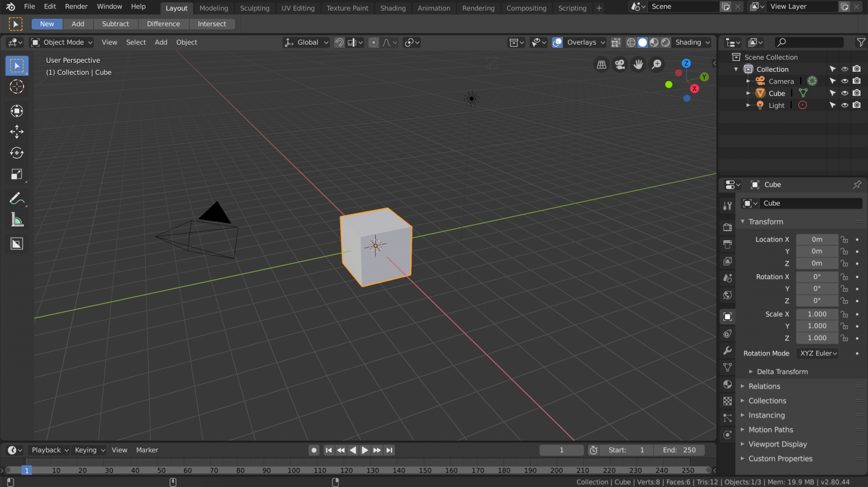This screenshot has height=487, width=868.
Task: Toggle auto keying record button
Action: click(x=314, y=450)
